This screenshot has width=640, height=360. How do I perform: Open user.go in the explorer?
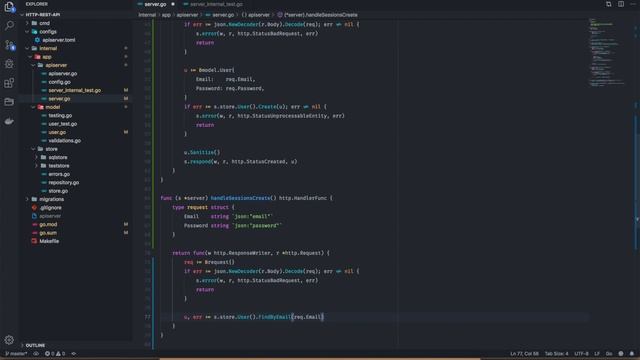[57, 132]
